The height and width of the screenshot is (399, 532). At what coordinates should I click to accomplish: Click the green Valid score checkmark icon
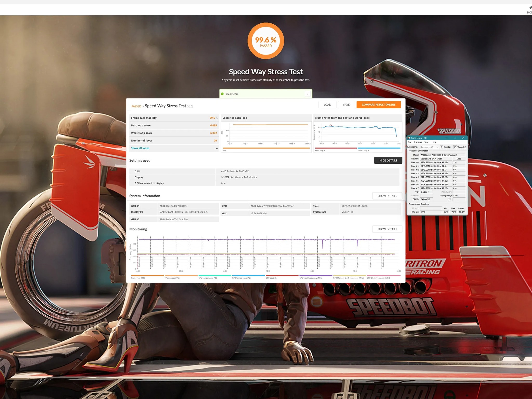point(222,94)
